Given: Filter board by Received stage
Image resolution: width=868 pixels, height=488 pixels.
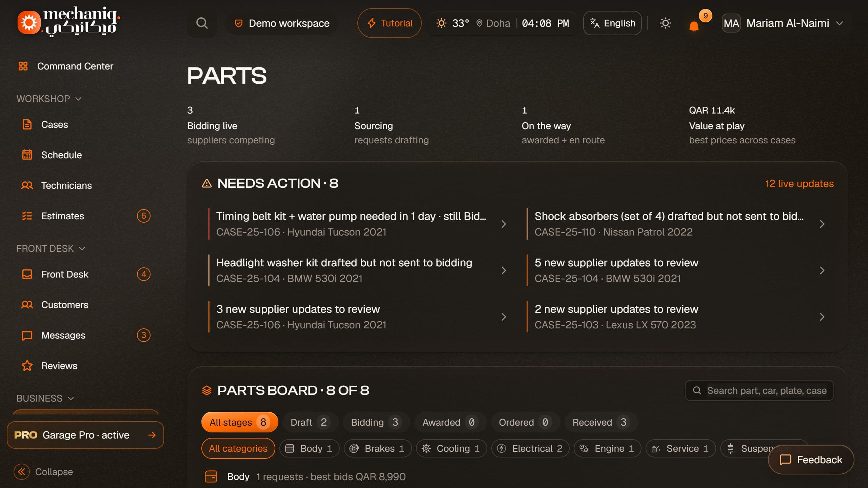Looking at the screenshot, I should pyautogui.click(x=601, y=422).
